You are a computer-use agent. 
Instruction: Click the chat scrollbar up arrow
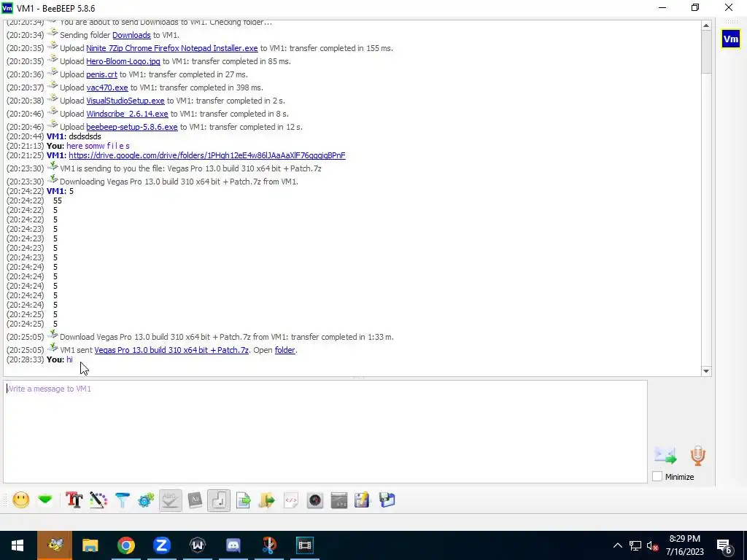click(x=706, y=26)
